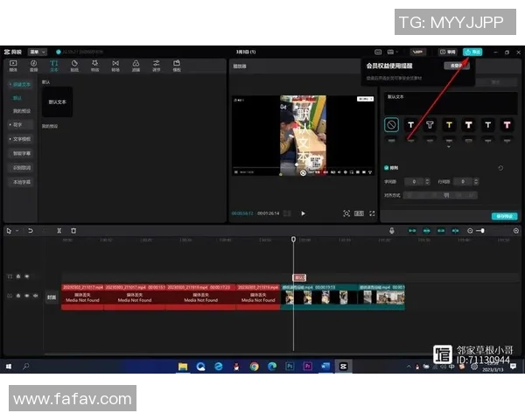Select 智能字幕 in the sidebar
Viewport: 525px width, 420px height.
click(21, 153)
